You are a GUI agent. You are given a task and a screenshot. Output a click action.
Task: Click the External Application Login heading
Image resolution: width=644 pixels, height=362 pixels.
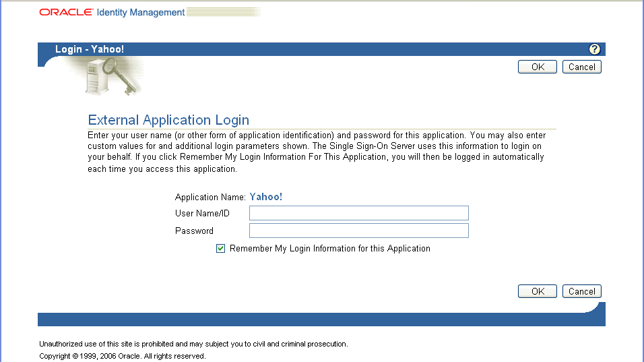(x=168, y=120)
